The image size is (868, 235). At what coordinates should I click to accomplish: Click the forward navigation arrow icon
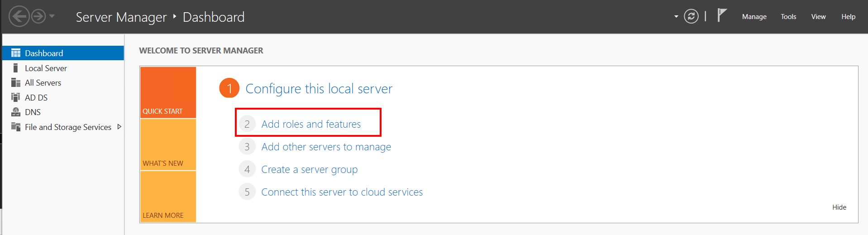[x=38, y=17]
